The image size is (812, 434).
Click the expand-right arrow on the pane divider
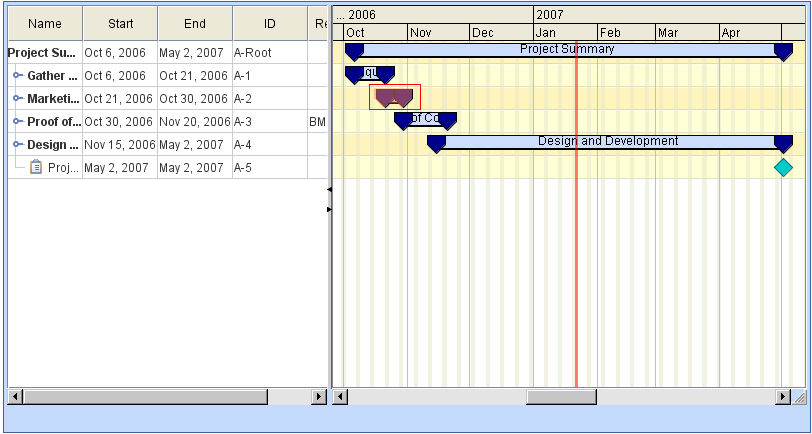pos(330,209)
